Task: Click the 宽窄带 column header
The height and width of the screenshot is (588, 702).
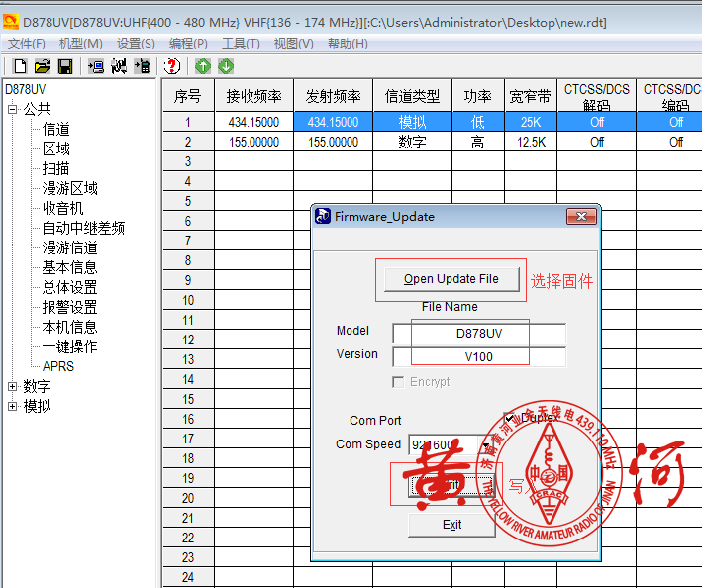Action: (x=530, y=96)
